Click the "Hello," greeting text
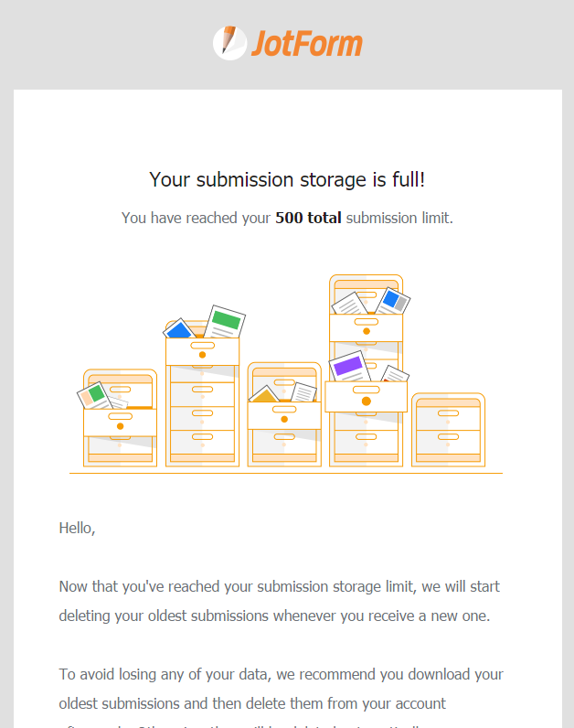The image size is (574, 728). point(77,528)
